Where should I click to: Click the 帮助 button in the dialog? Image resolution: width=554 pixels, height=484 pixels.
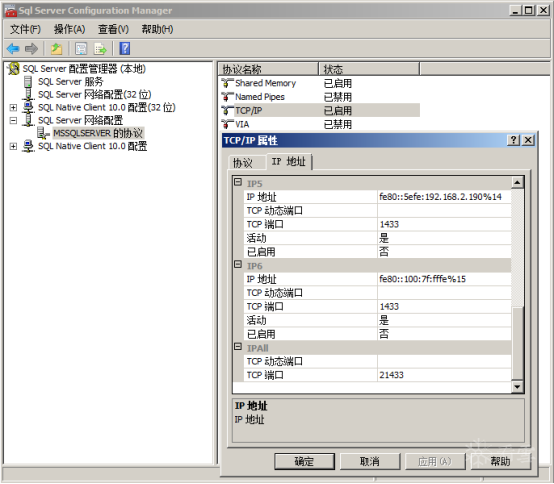pos(501,461)
